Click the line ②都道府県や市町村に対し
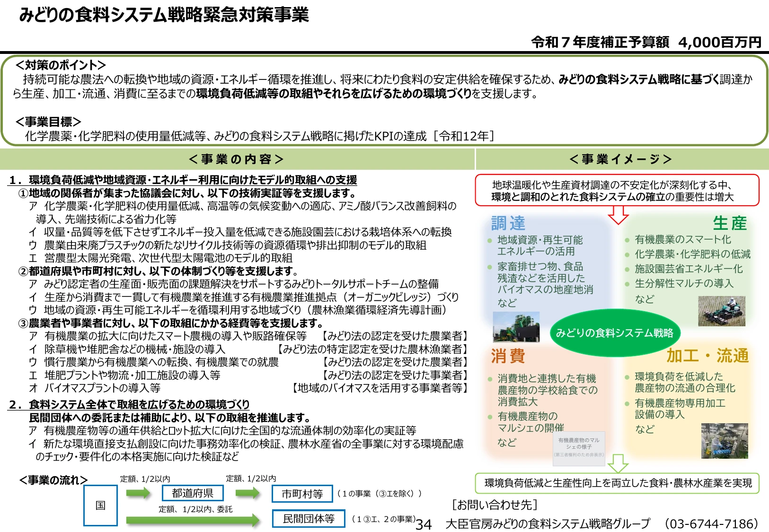 pos(159,271)
